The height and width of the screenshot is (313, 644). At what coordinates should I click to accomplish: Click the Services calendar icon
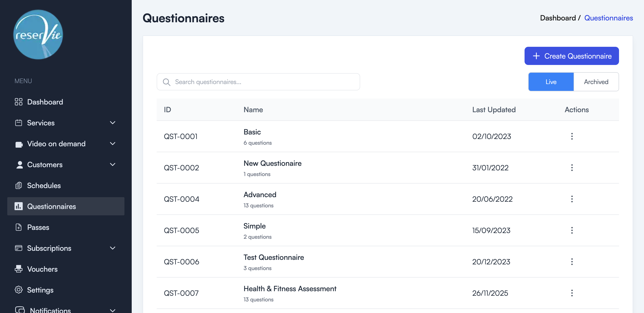[x=18, y=123]
